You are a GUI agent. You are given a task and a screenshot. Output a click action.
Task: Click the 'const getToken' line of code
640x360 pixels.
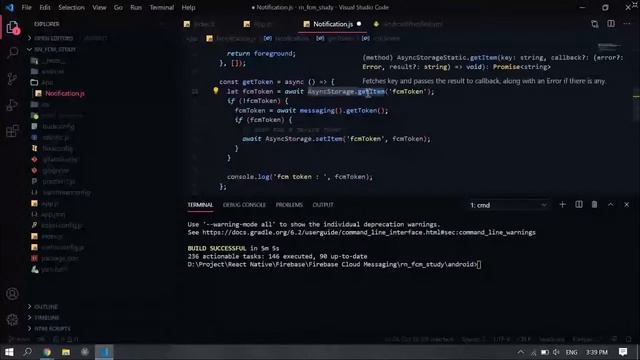[276, 82]
